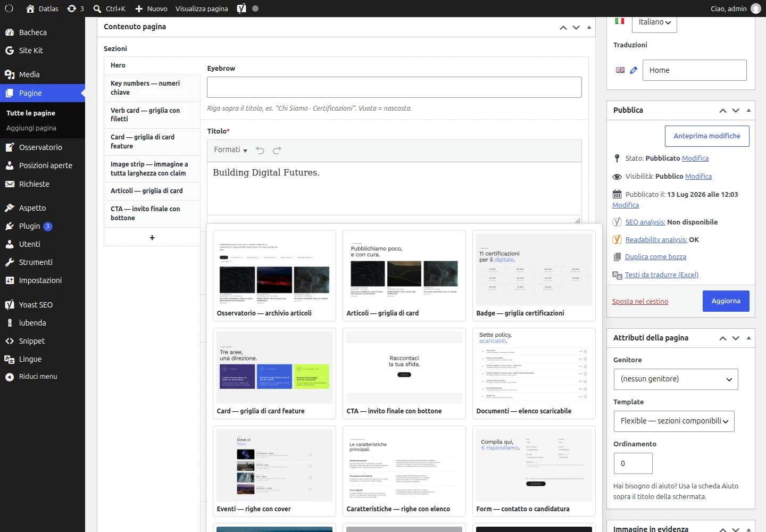Click Sposta nel cestino link

click(640, 302)
